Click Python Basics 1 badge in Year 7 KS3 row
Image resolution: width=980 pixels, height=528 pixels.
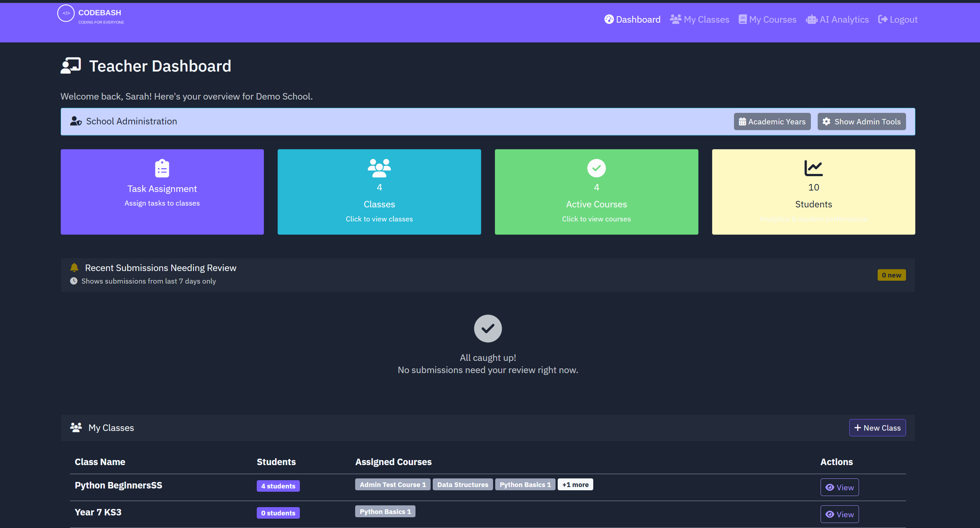coord(385,511)
